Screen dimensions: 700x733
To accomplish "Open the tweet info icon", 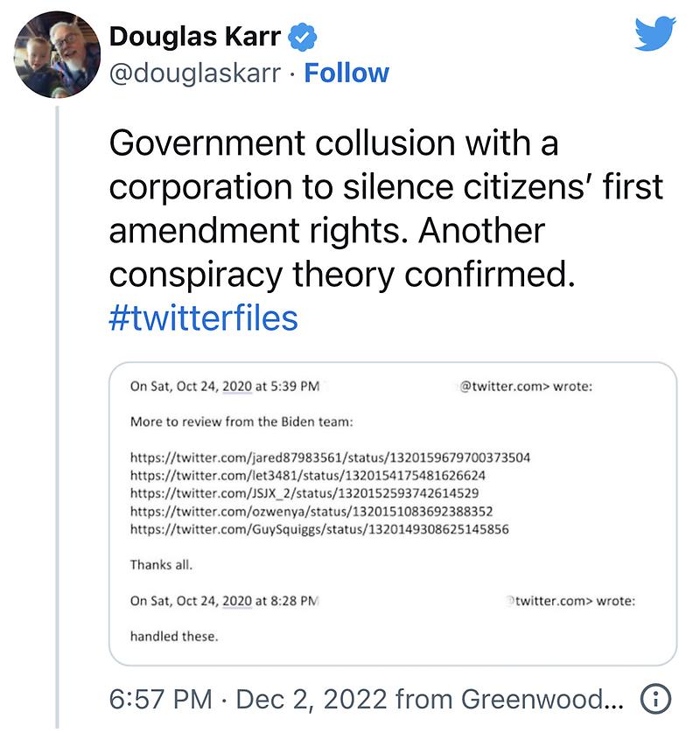I will pyautogui.click(x=656, y=700).
